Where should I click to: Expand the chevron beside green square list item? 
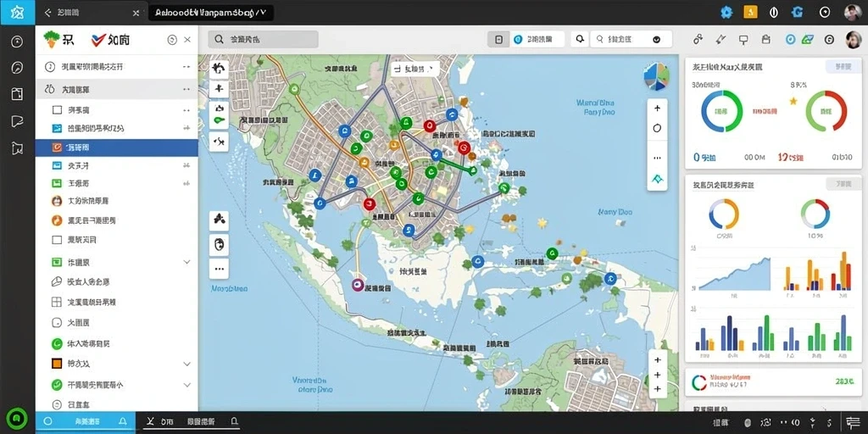click(x=186, y=262)
